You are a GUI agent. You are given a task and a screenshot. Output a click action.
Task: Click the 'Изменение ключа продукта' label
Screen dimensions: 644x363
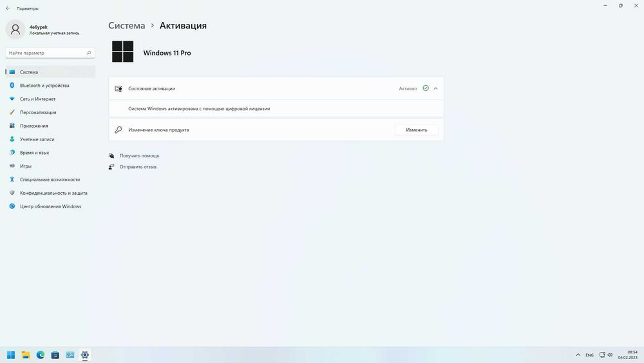(x=158, y=130)
